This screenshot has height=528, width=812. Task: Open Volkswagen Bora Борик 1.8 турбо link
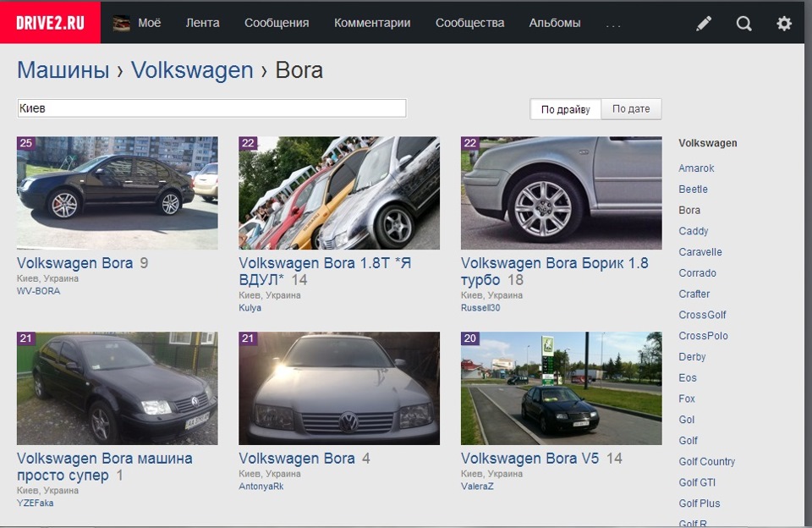pyautogui.click(x=555, y=272)
